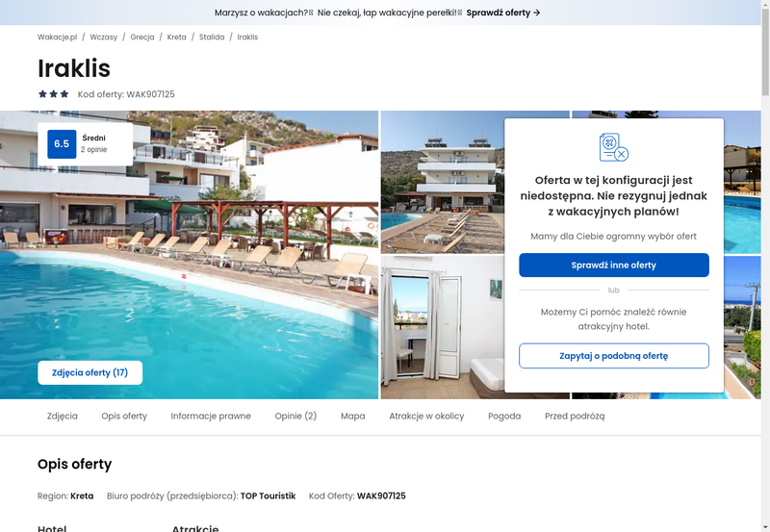
Task: Follow the Stalida breadcrumb link
Action: pyautogui.click(x=212, y=37)
